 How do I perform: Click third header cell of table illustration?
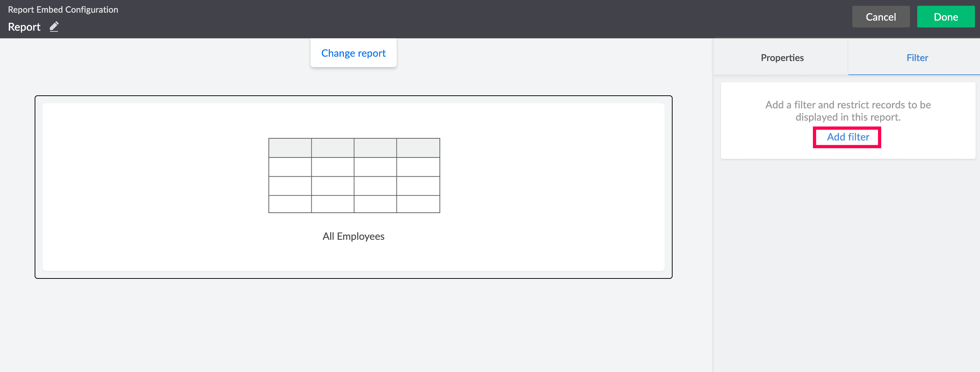pos(375,148)
